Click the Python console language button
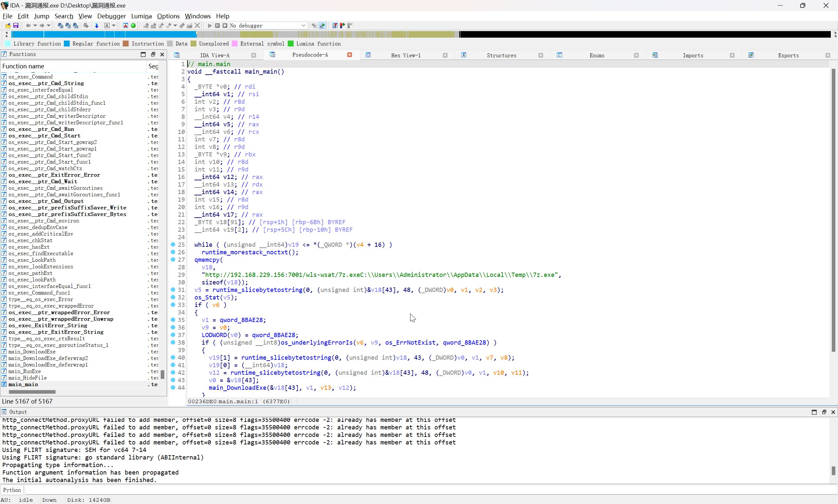Image resolution: width=838 pixels, height=504 pixels. (12, 490)
